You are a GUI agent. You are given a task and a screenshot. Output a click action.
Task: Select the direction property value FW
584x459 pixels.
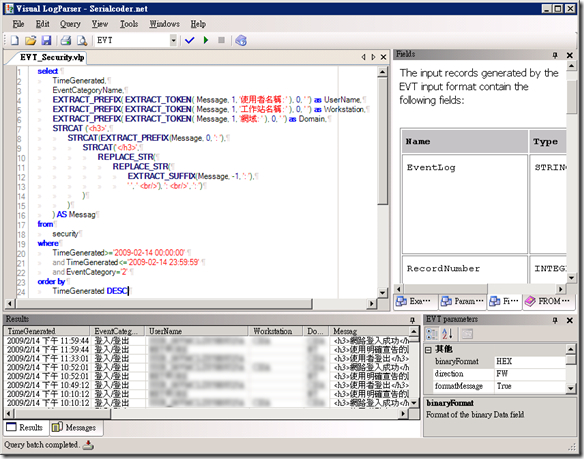click(x=530, y=374)
